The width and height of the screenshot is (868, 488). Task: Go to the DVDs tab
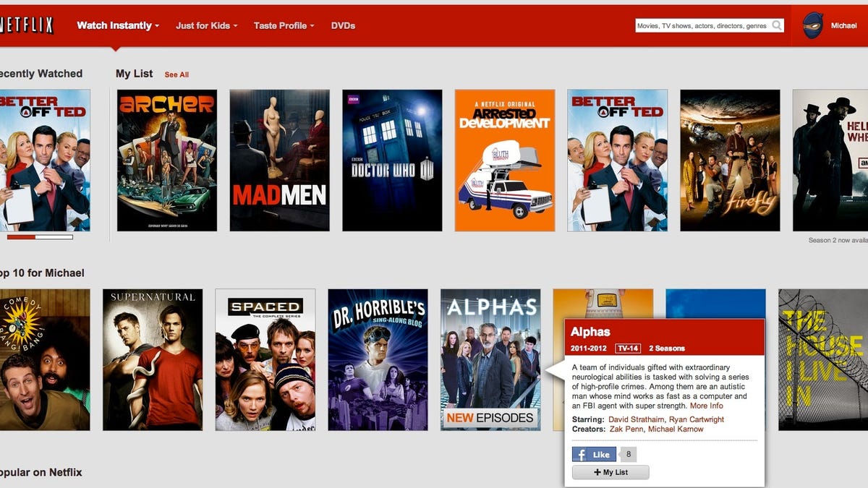(343, 25)
